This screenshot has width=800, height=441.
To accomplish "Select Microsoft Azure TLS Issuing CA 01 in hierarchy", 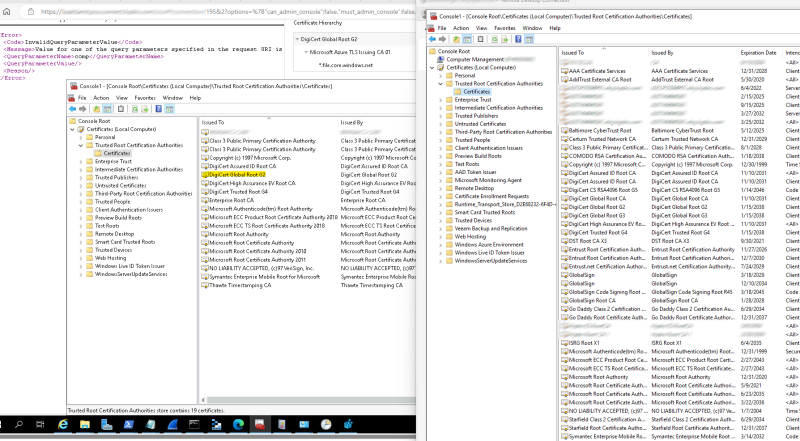I will click(349, 52).
